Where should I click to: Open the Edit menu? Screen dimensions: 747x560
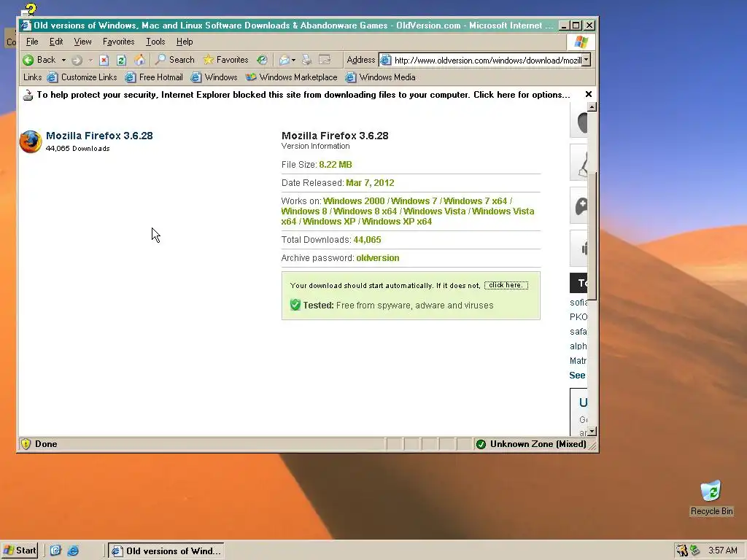[x=55, y=42]
